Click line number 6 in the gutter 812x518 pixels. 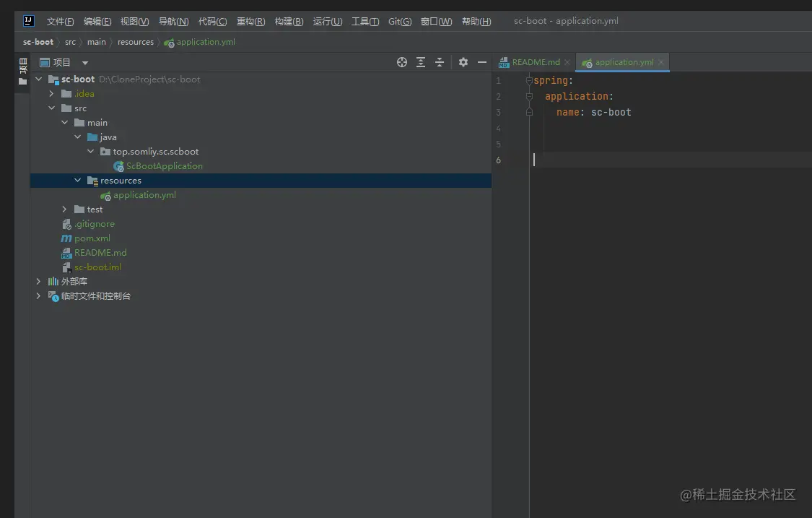(x=498, y=160)
